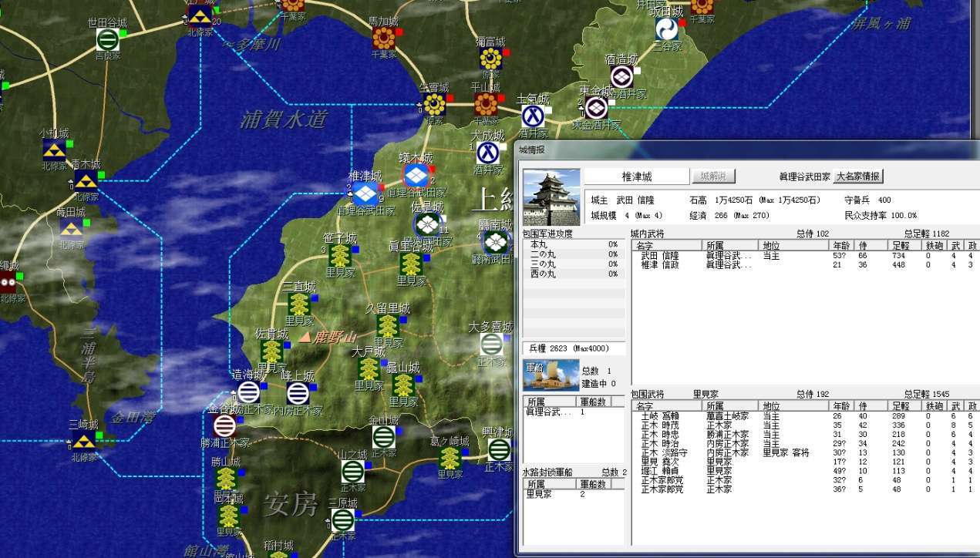Sort siege generals by 地位 column
The width and height of the screenshot is (980, 558).
[795, 405]
